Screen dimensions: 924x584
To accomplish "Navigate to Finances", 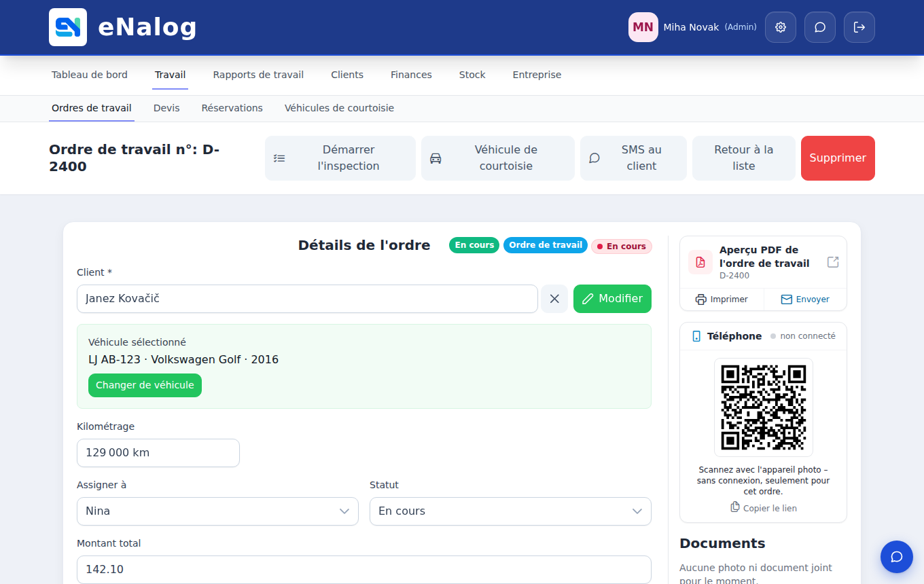I will (411, 75).
